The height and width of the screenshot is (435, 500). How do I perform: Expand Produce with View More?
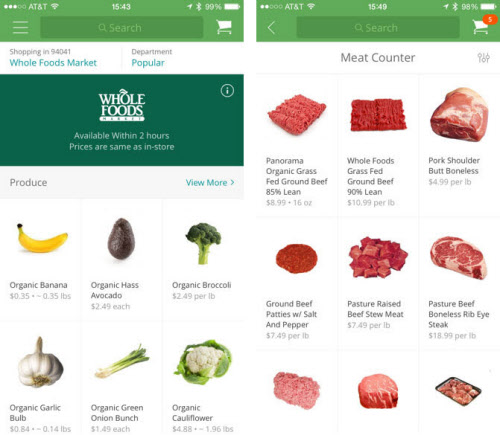pos(210,183)
